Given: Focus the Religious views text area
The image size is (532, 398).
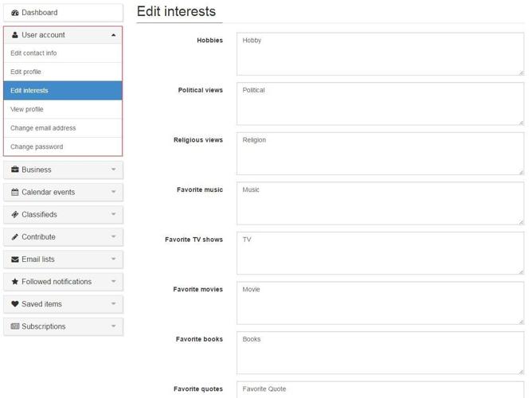Looking at the screenshot, I should click(381, 154).
